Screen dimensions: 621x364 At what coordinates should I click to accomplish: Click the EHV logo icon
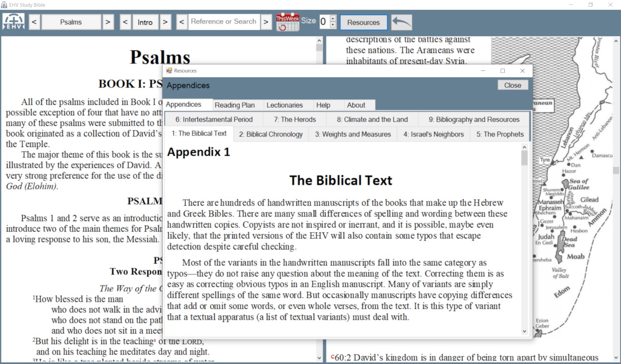pyautogui.click(x=13, y=21)
